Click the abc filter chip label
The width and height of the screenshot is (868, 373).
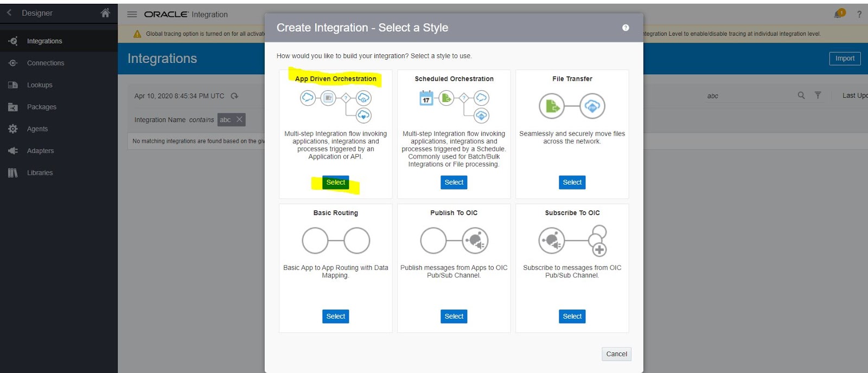click(x=225, y=120)
